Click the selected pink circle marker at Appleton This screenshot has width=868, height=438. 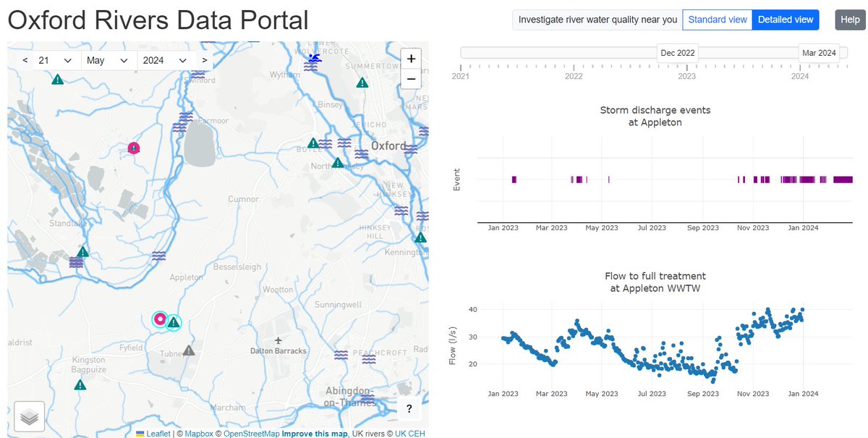tap(160, 319)
